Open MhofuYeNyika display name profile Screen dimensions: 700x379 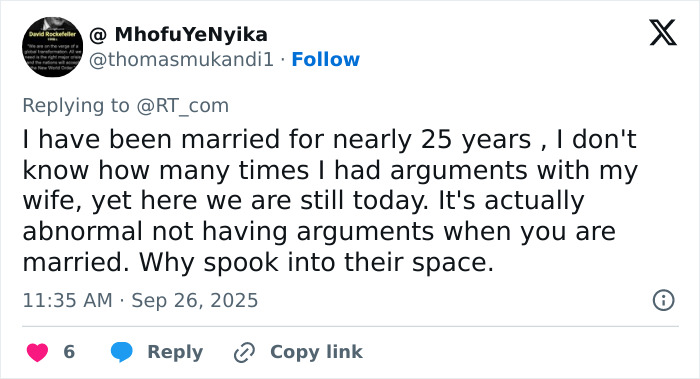tap(191, 34)
